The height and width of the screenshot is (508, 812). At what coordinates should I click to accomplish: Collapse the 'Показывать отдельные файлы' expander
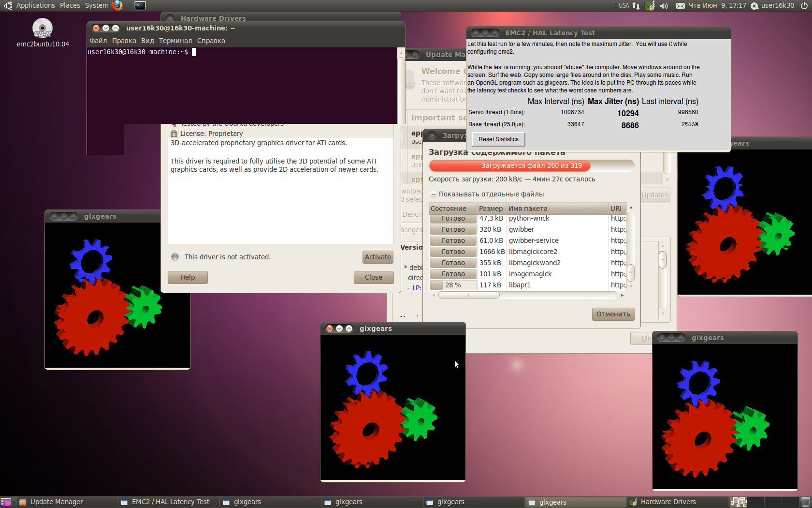coord(434,194)
